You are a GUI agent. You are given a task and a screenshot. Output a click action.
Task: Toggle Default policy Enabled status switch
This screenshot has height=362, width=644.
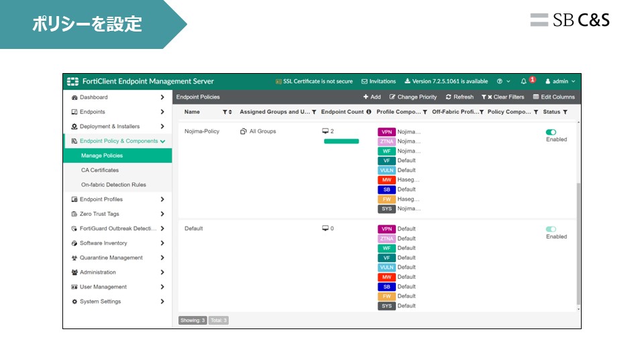tap(551, 229)
